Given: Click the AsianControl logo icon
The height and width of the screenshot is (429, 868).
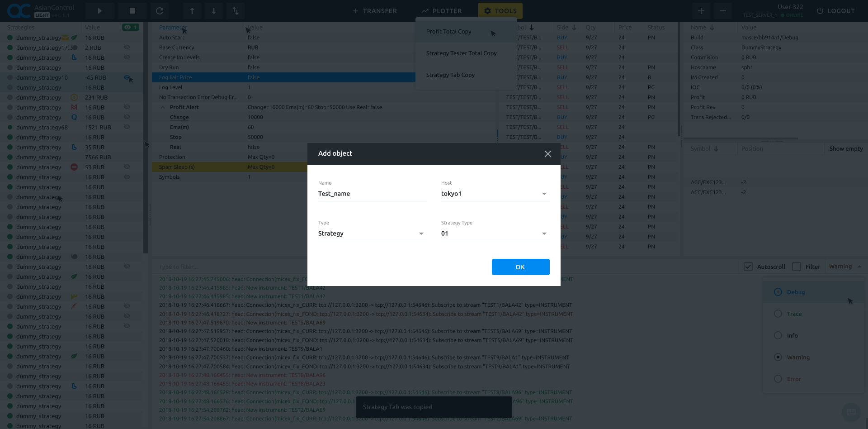Looking at the screenshot, I should pos(18,10).
